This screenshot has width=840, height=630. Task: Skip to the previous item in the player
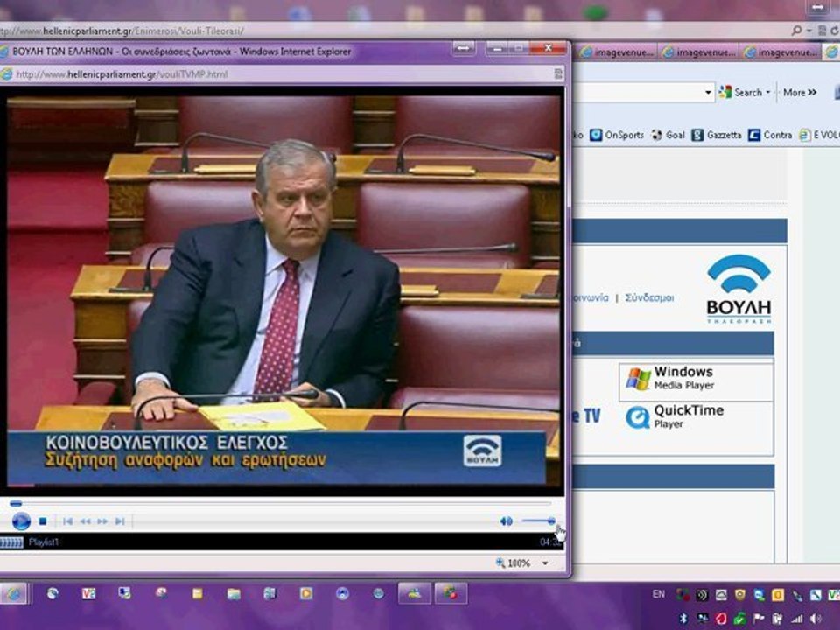point(67,521)
